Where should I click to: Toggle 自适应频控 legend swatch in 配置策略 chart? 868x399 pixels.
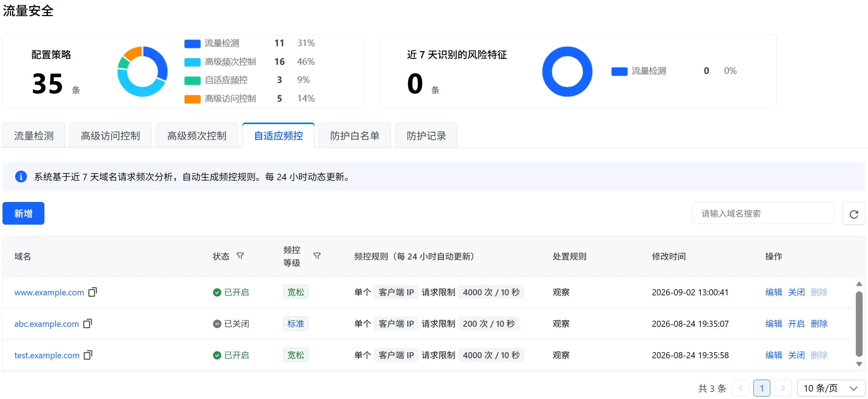pyautogui.click(x=192, y=80)
